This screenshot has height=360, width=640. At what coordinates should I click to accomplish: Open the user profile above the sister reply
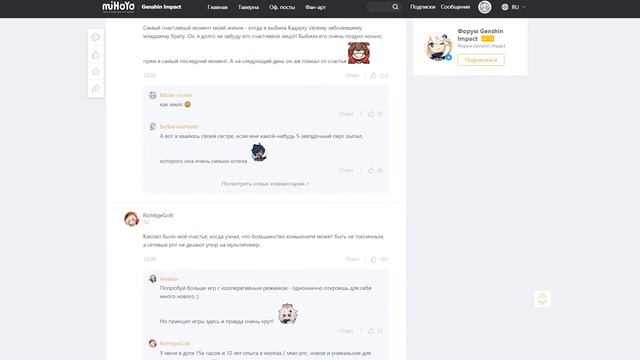click(x=179, y=127)
